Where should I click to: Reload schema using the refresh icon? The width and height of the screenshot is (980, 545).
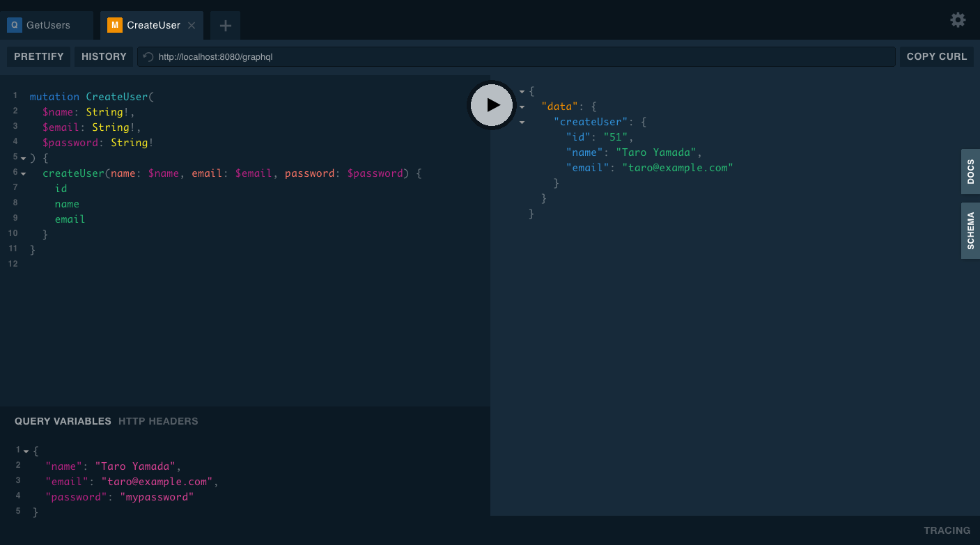tap(147, 56)
